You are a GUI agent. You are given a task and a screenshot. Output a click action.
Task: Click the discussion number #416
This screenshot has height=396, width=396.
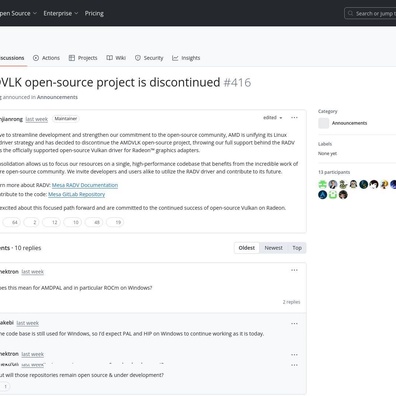pos(237,82)
